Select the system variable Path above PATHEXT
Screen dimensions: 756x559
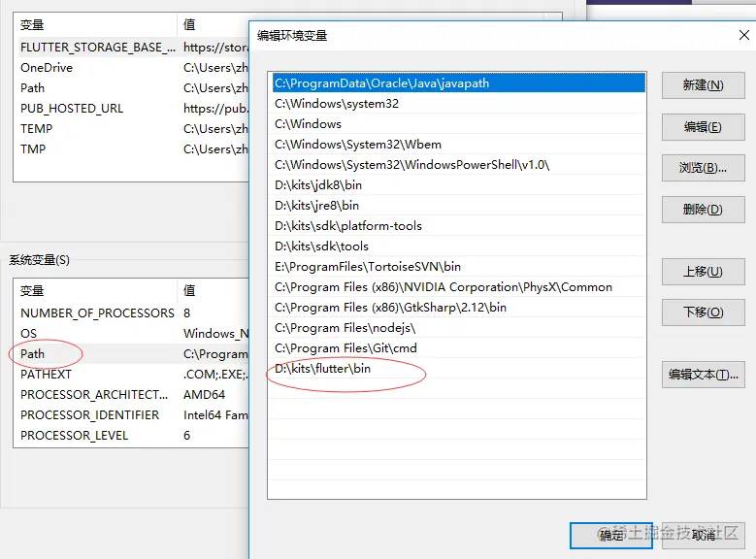pyautogui.click(x=132, y=353)
